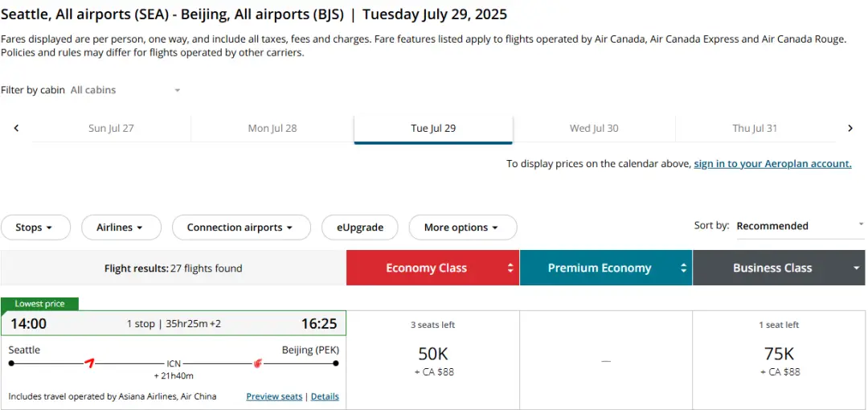Image resolution: width=868 pixels, height=410 pixels.
Task: Click the Air China logo icon
Action: [x=257, y=363]
